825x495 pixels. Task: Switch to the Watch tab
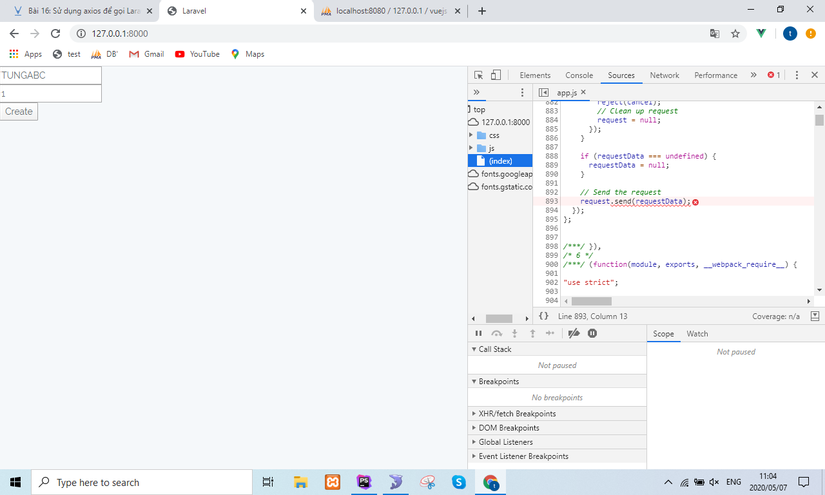(697, 333)
